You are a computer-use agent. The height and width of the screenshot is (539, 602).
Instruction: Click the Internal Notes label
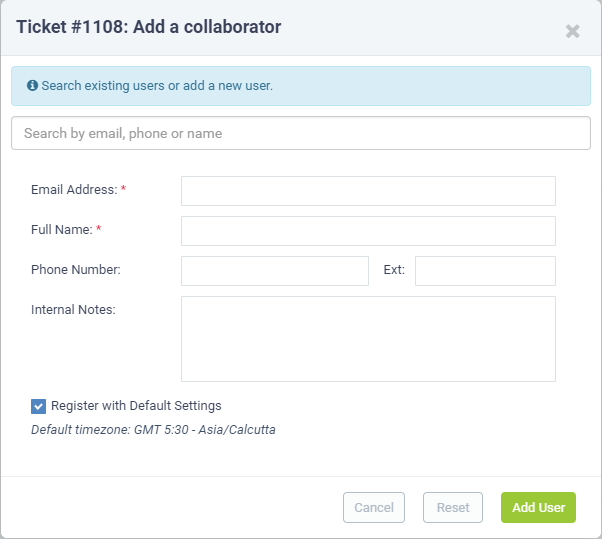point(73,309)
